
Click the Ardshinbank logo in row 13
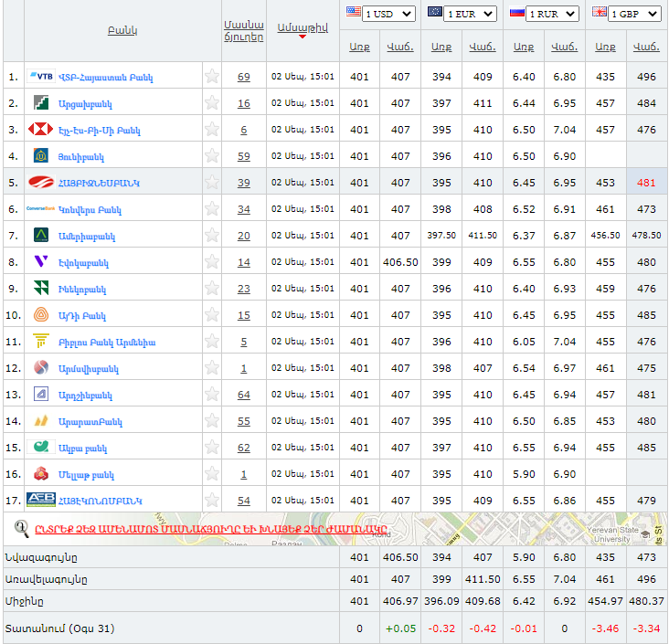pyautogui.click(x=41, y=394)
